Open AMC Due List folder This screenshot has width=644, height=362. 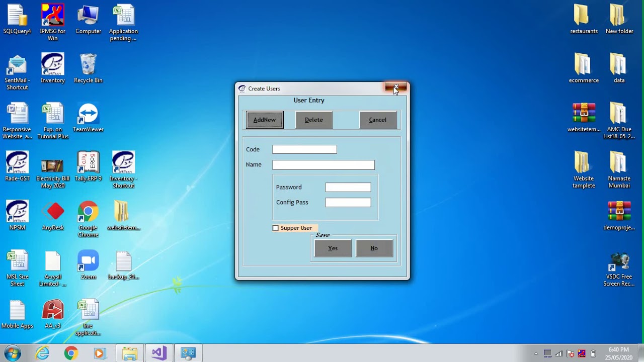(619, 121)
